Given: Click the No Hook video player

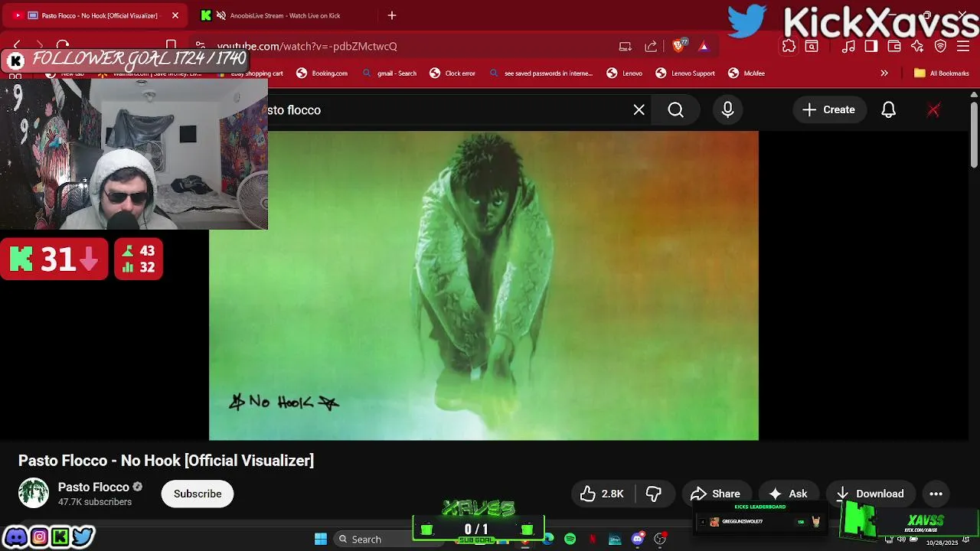Looking at the screenshot, I should [484, 285].
